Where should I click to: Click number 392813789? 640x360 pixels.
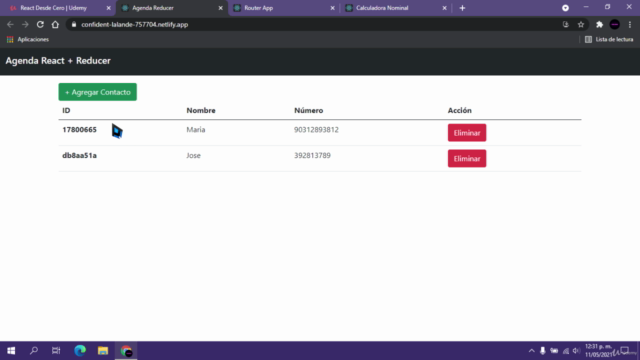click(312, 156)
